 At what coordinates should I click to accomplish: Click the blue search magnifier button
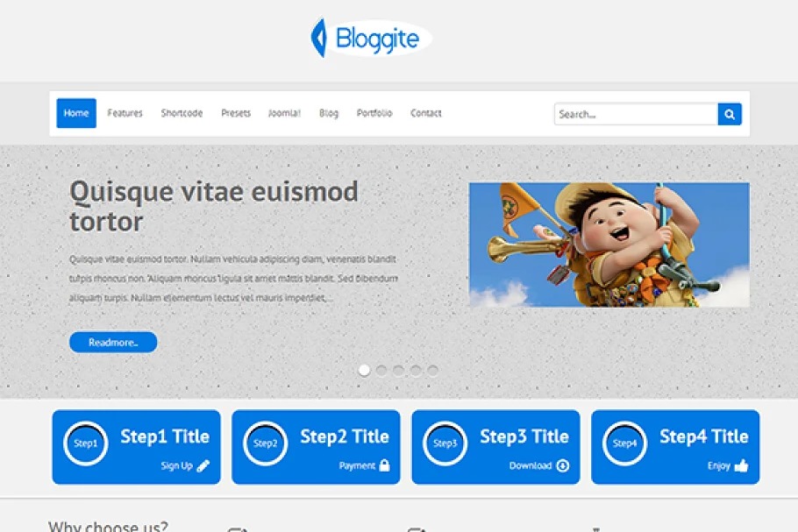pos(730,114)
